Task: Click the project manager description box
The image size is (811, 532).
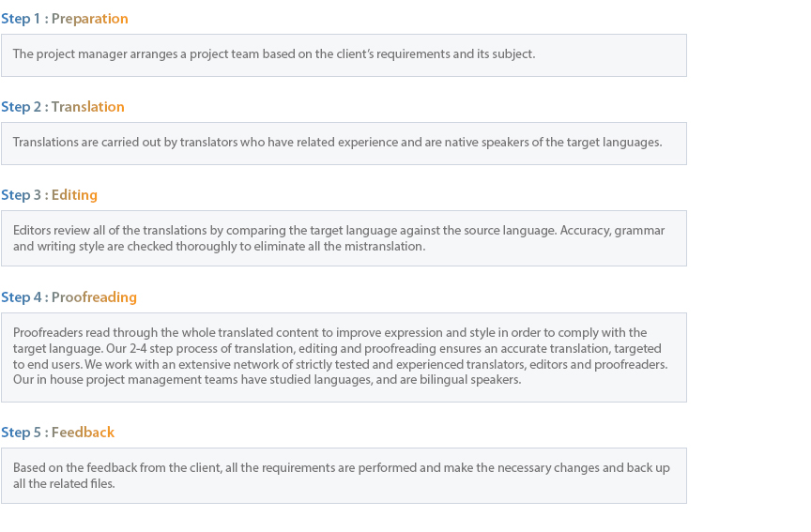Action: 344,54
